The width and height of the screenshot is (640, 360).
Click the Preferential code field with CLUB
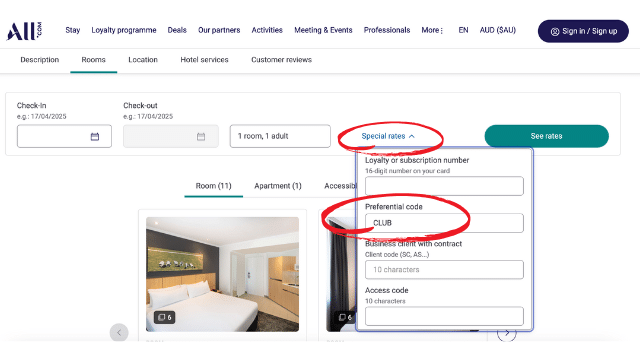444,223
